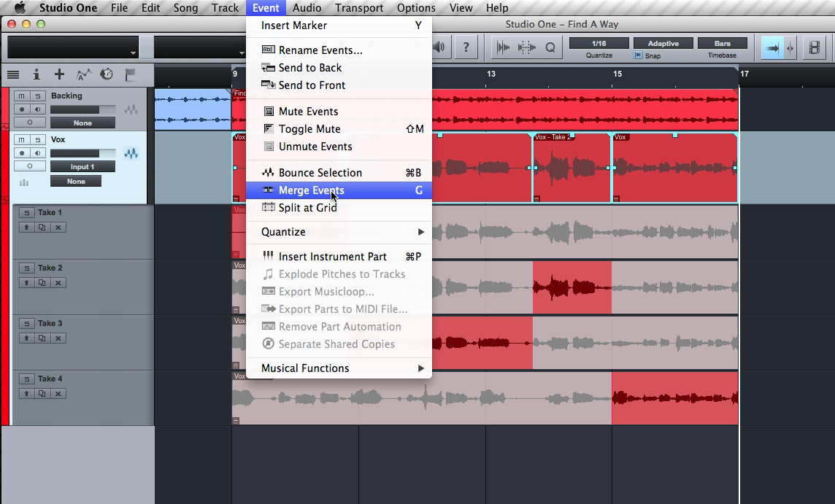835x504 pixels.
Task: Select the automation curve icon above the tracks
Action: click(82, 74)
